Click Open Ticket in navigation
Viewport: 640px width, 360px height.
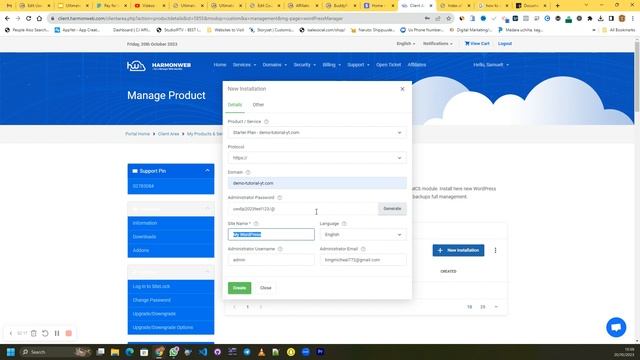(x=388, y=65)
